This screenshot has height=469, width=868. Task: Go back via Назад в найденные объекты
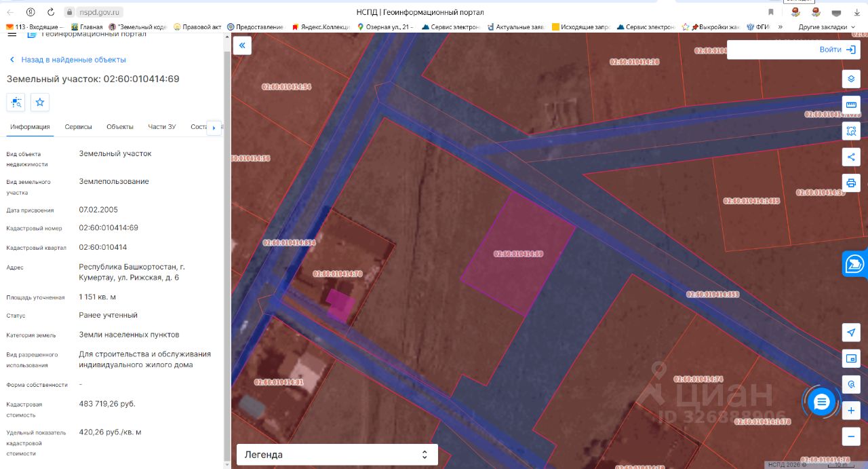[67, 60]
